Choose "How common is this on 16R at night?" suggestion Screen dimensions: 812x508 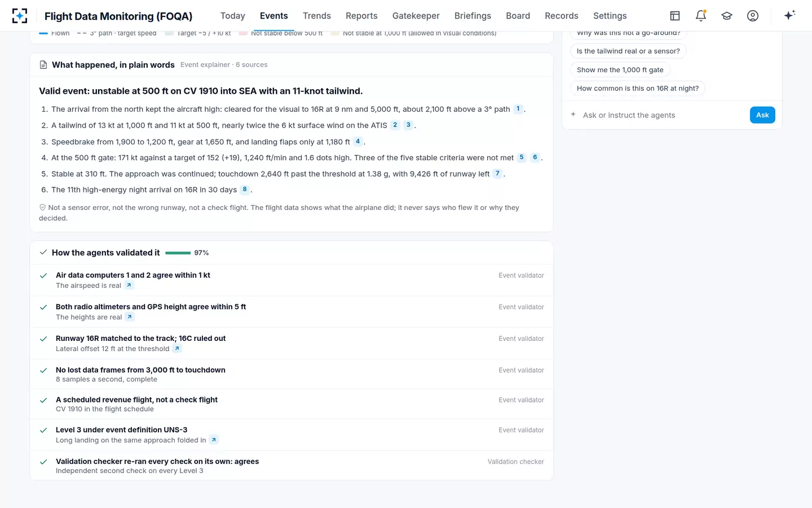[x=638, y=89]
